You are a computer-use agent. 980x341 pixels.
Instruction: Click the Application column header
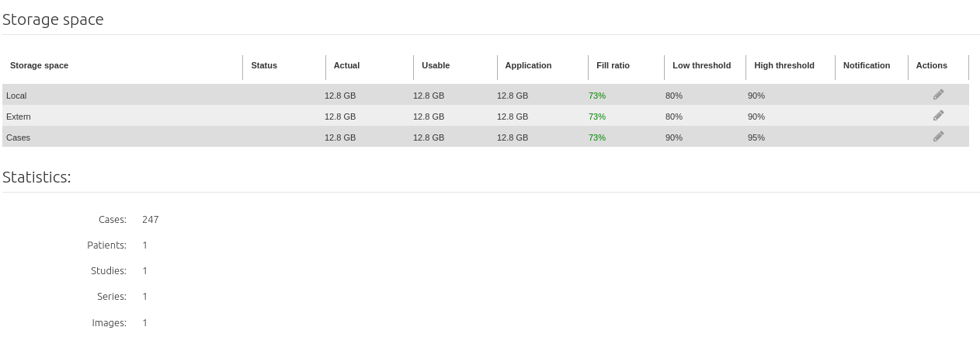click(x=528, y=65)
